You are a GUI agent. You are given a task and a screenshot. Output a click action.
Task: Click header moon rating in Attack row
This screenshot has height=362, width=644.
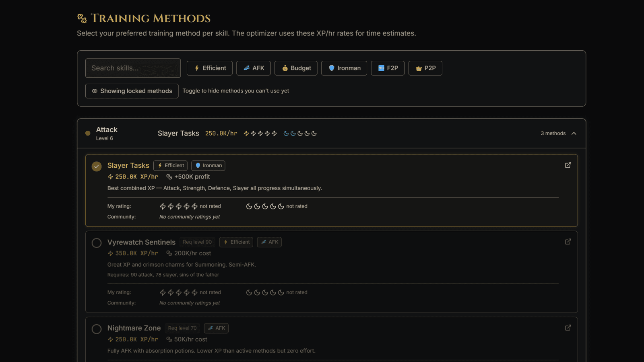tap(300, 133)
